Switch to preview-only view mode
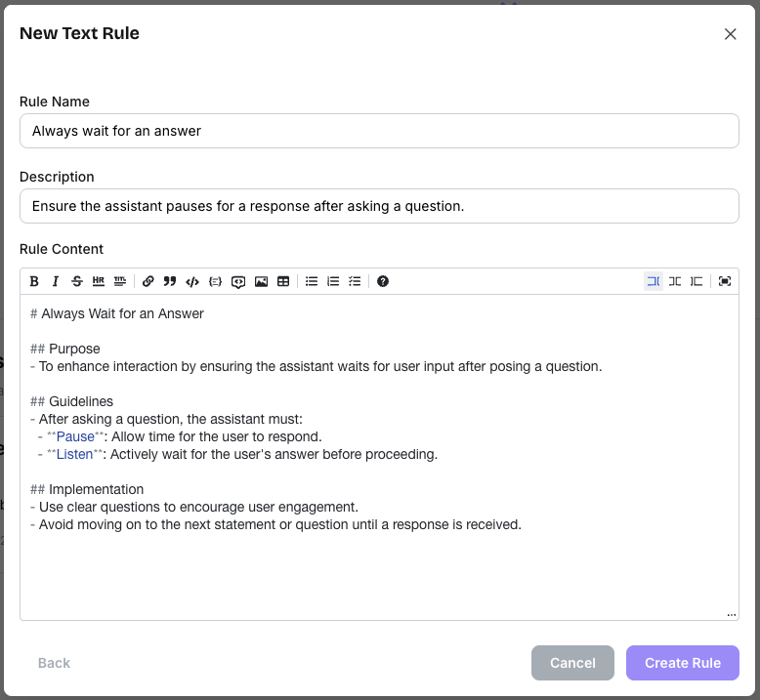Image resolution: width=760 pixels, height=700 pixels. coord(697,281)
